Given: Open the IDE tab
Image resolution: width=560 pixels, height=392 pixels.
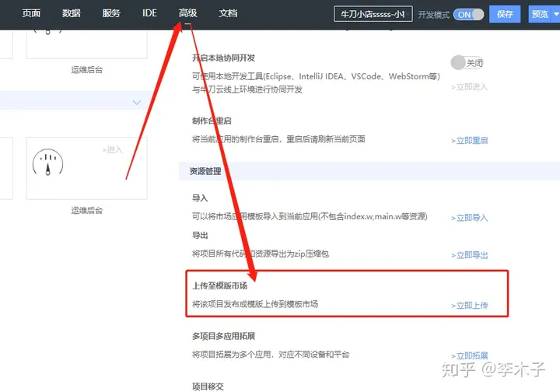Looking at the screenshot, I should click(149, 14).
